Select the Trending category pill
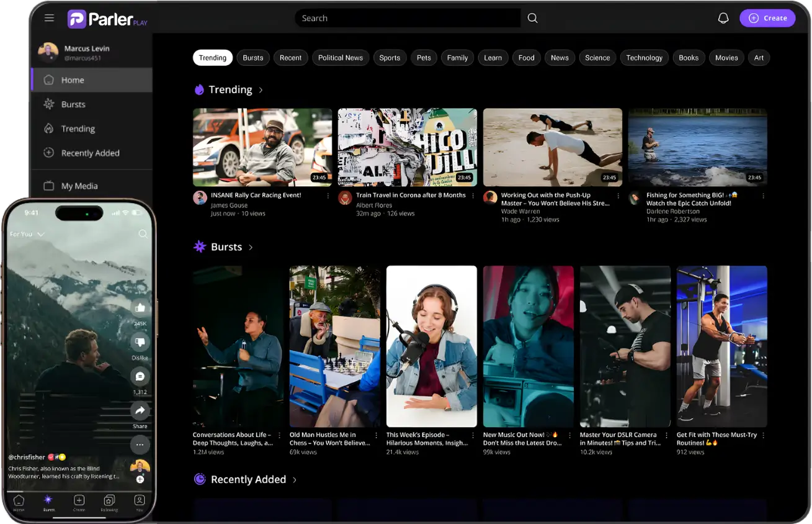 click(x=213, y=57)
